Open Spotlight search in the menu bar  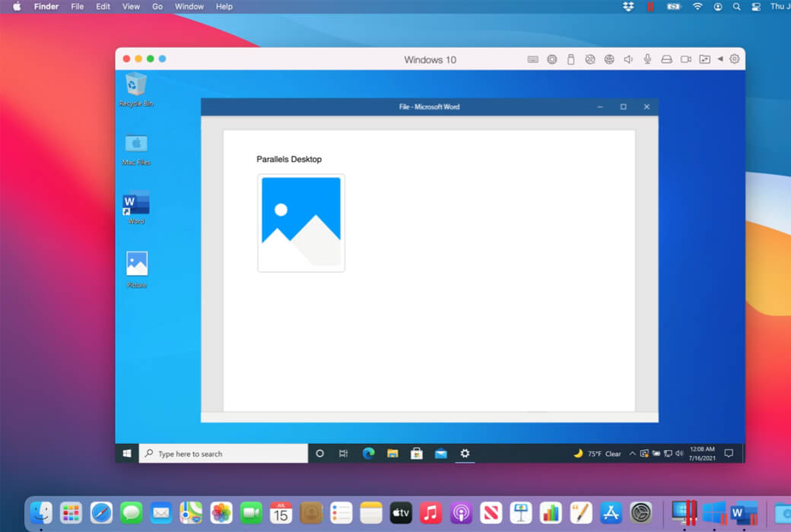pos(736,7)
